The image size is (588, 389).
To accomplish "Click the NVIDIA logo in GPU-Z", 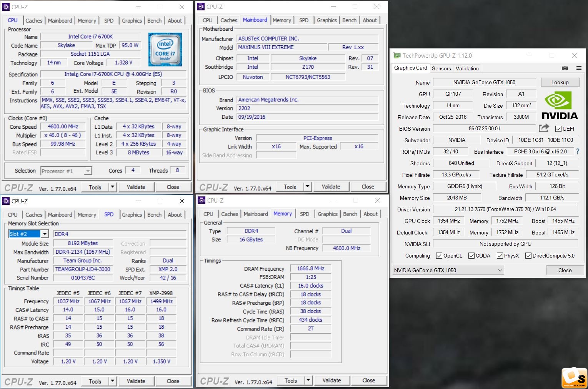I will (x=560, y=105).
